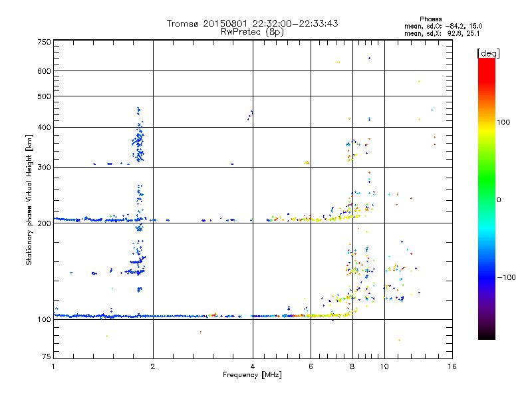This screenshot has width=532, height=399.
Task: Click the y-axis tick label "300"
Action: pos(45,168)
